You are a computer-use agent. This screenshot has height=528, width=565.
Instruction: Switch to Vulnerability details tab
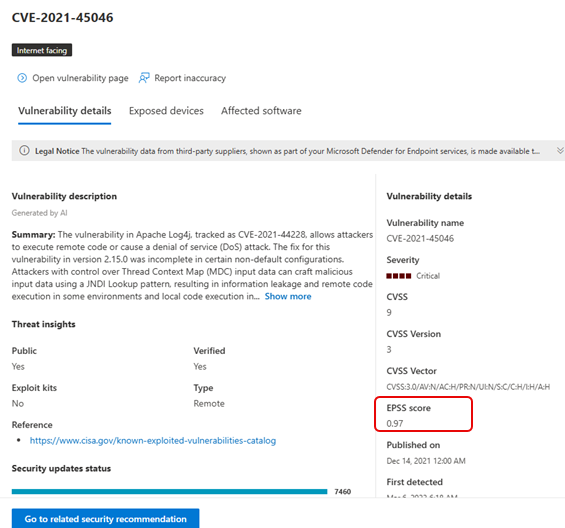click(x=64, y=111)
